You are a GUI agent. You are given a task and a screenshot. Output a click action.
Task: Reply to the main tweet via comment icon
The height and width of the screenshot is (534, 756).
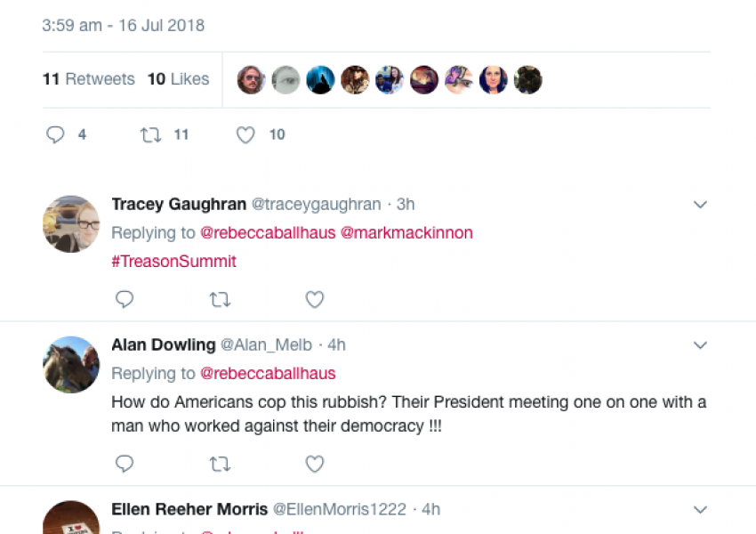[x=55, y=134]
